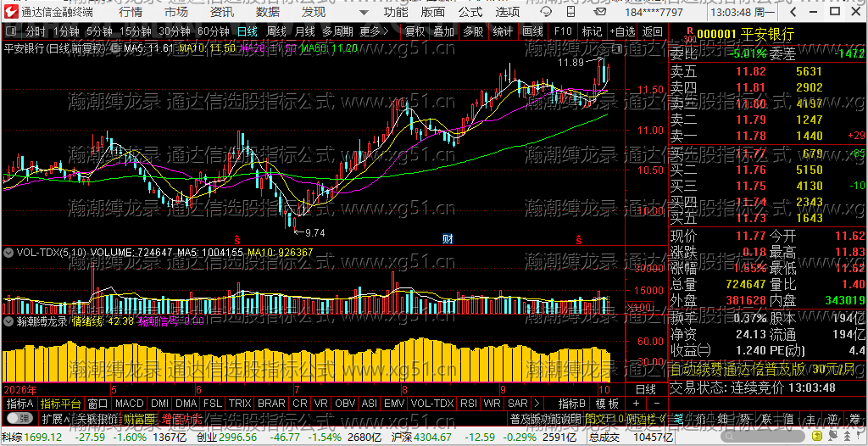Open the 功能 menu
This screenshot has height=446, width=868.
pos(396,12)
